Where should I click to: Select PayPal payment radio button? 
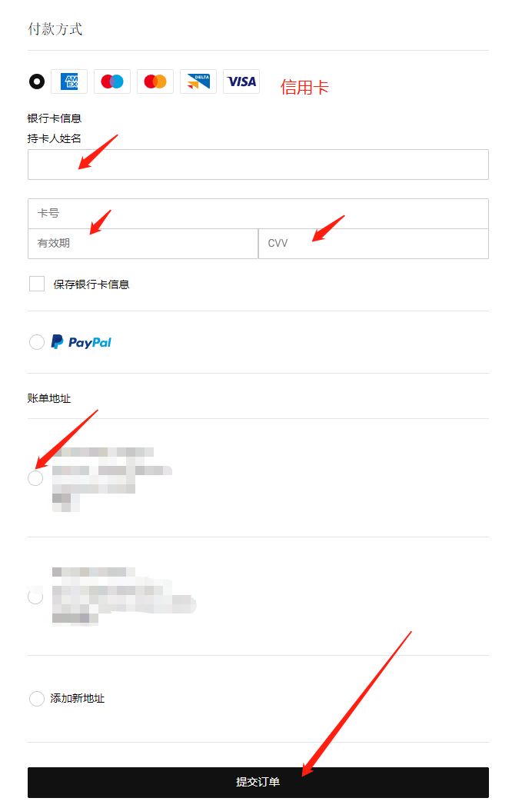tap(37, 342)
